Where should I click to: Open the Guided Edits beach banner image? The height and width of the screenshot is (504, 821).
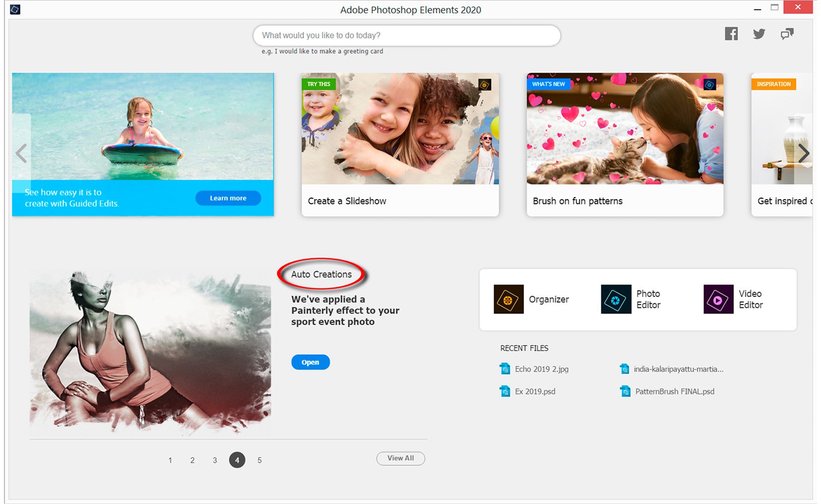[x=143, y=126]
